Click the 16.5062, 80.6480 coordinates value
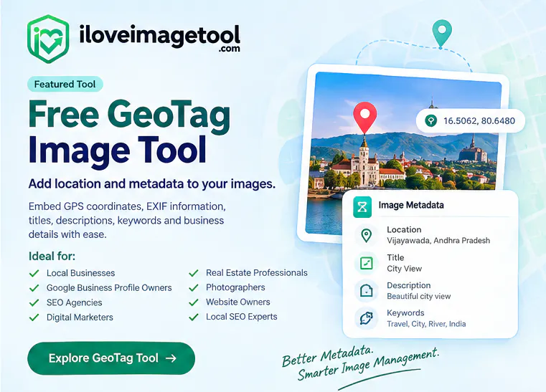This screenshot has height=392, width=546. point(479,120)
